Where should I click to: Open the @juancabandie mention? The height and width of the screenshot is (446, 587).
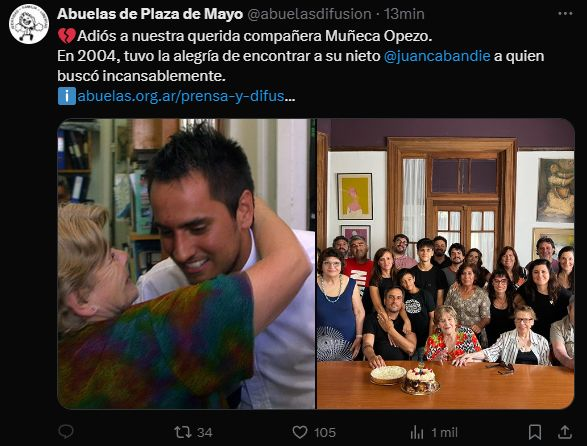pos(437,56)
